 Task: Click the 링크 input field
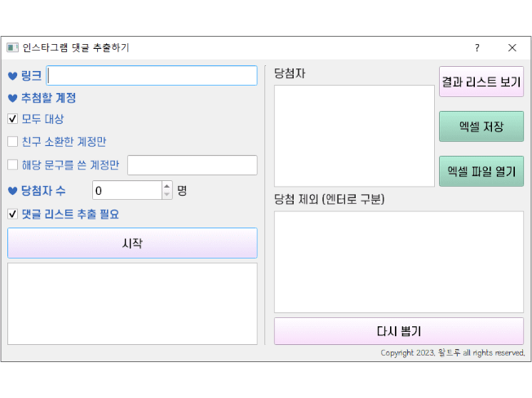153,76
